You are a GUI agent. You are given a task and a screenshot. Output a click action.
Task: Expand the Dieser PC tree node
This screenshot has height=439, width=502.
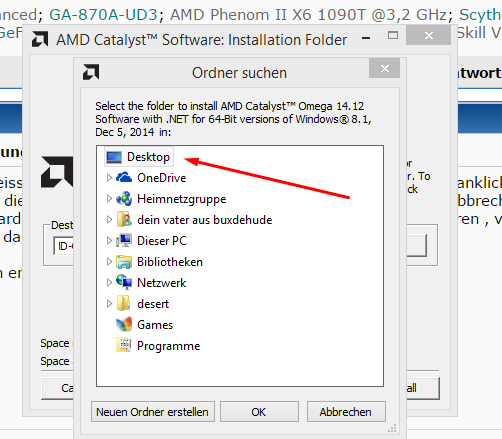pos(109,241)
